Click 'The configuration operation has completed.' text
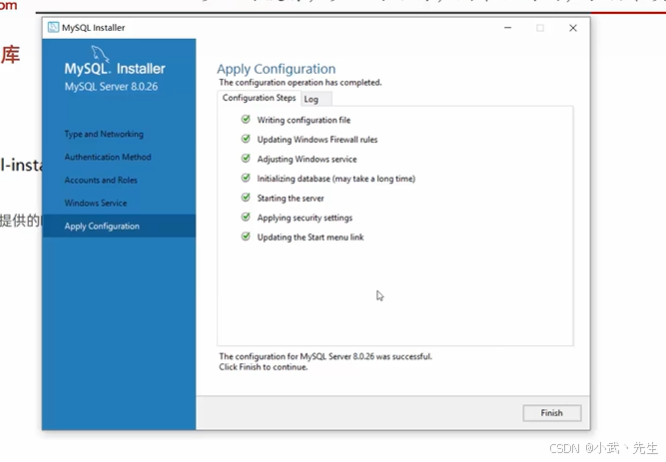Image resolution: width=666 pixels, height=462 pixels. [300, 82]
